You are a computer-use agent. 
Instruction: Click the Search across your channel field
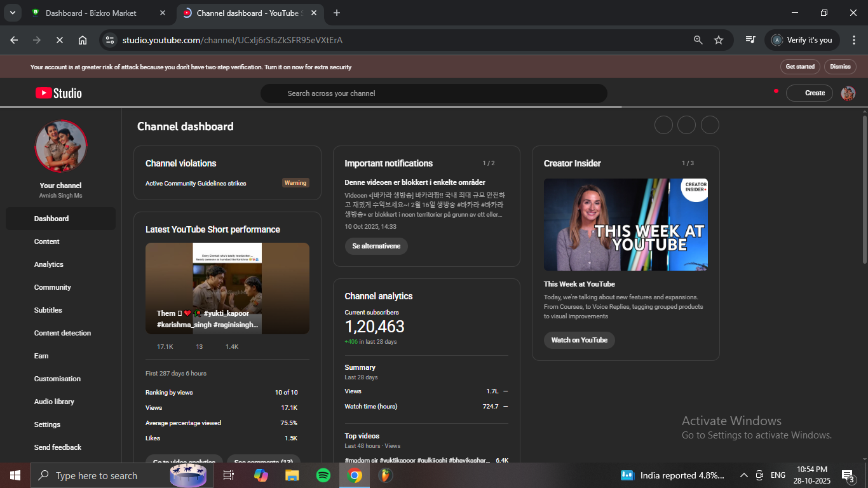tap(433, 93)
